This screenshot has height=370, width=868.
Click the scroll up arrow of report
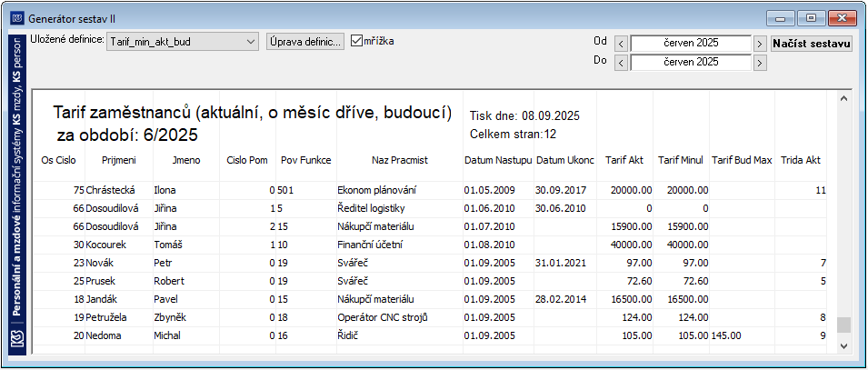tap(843, 98)
